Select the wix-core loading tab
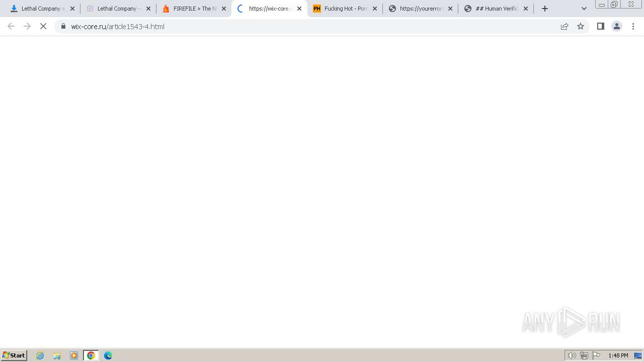This screenshot has width=644, height=362. click(269, 9)
